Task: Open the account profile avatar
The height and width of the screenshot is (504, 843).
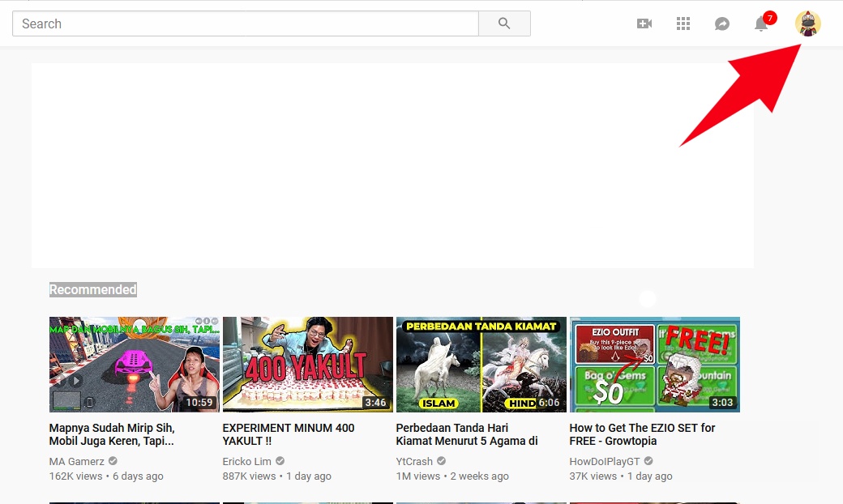Action: click(807, 23)
